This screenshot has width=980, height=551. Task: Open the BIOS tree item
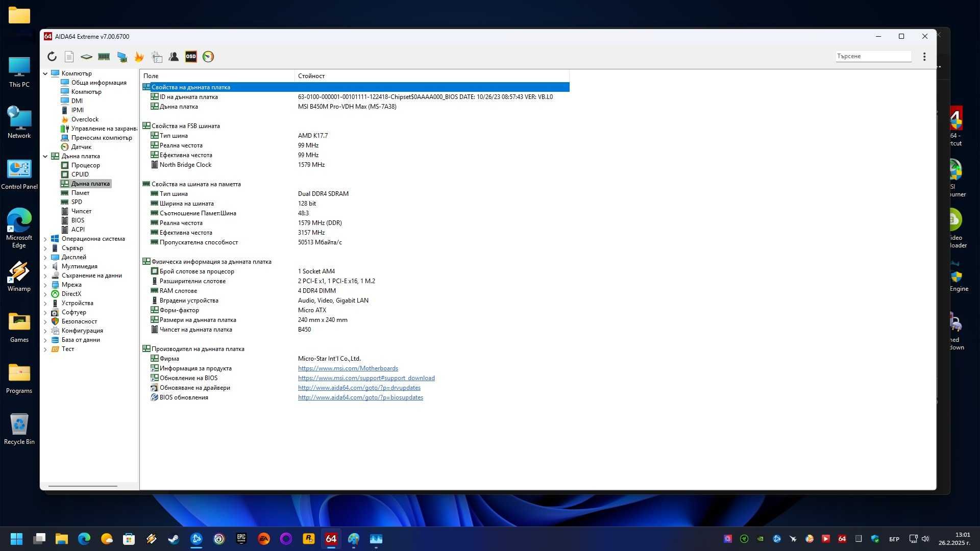pos(78,220)
